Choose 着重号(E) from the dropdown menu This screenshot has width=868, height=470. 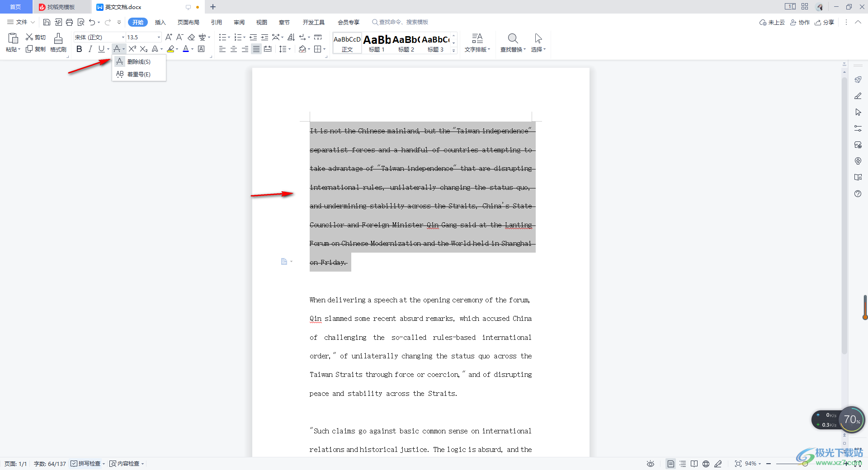tap(139, 74)
